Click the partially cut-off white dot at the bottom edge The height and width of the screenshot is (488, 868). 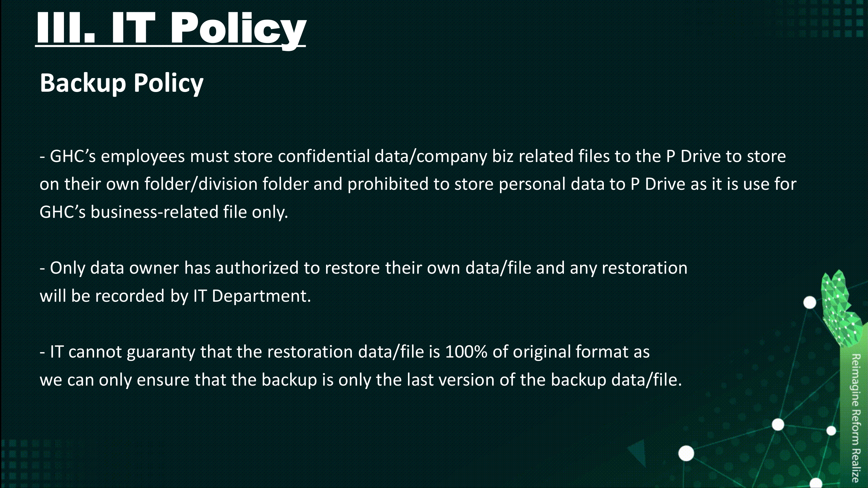(816, 484)
